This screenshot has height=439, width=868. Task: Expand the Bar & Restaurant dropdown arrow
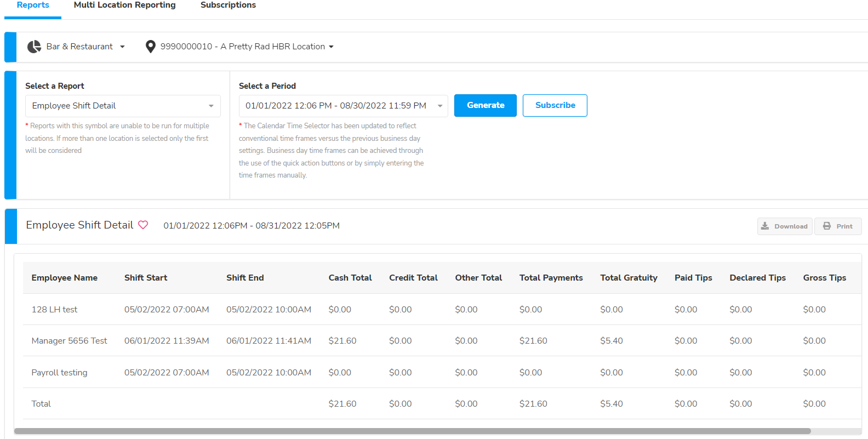[122, 47]
